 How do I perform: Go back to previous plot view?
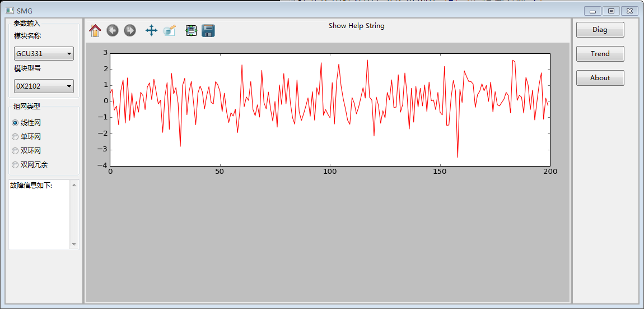[x=113, y=30]
